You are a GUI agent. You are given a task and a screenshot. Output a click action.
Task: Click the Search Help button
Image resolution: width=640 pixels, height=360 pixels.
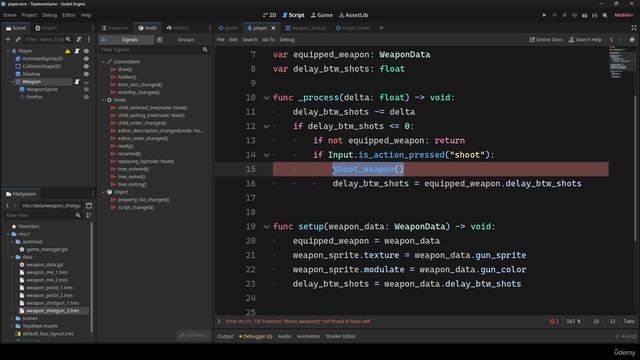pos(585,40)
